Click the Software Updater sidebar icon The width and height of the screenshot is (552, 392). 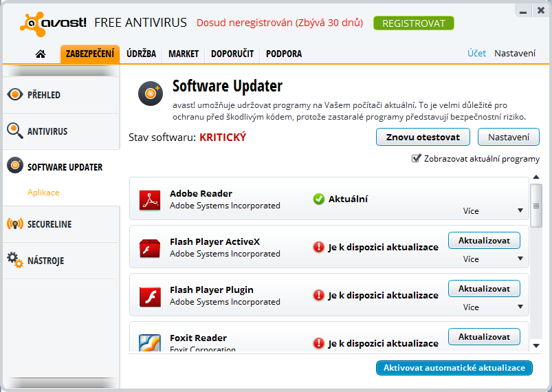coord(15,166)
